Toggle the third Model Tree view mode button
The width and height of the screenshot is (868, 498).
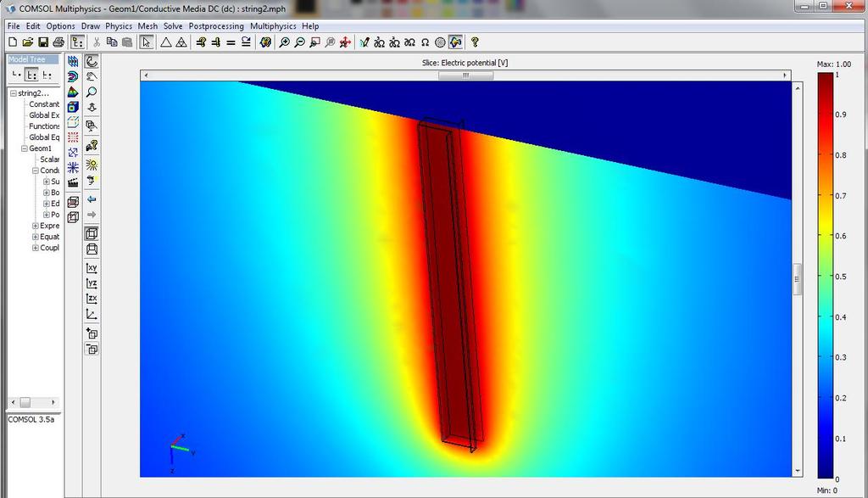click(x=47, y=75)
